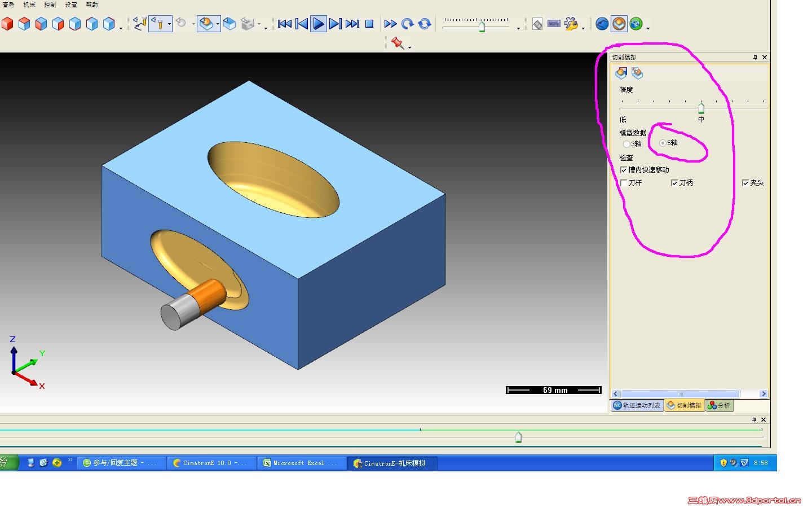Toggle the highlighted orange cutting simulation icon
812x508 pixels.
tap(619, 24)
